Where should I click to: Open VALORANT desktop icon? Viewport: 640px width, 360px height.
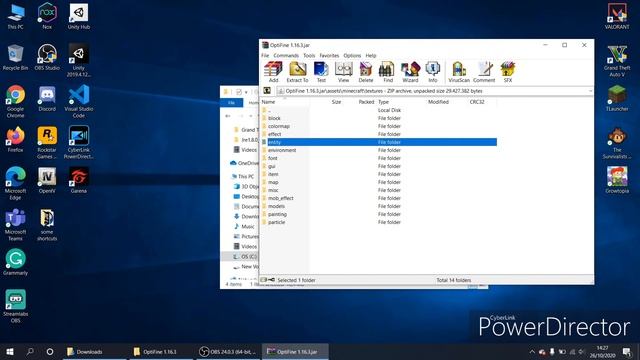[x=617, y=16]
